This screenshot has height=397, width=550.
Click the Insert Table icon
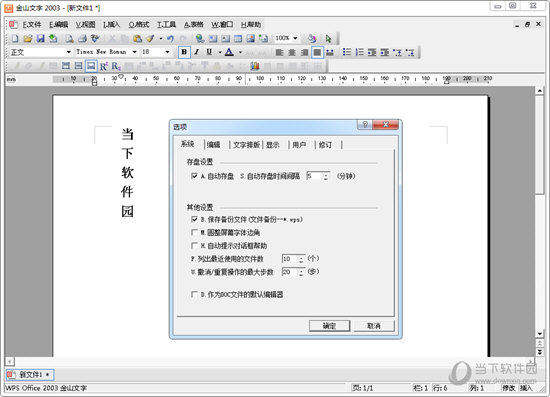pos(238,39)
